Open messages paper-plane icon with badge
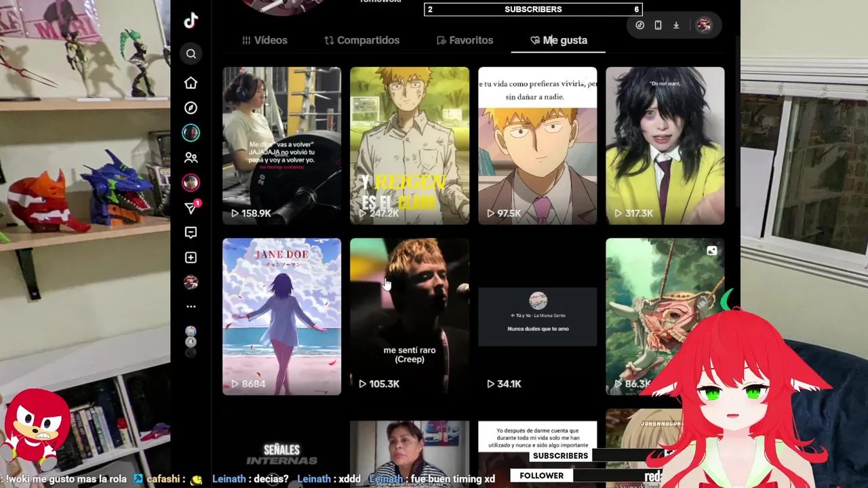Viewport: 868px width, 488px height. point(191,208)
